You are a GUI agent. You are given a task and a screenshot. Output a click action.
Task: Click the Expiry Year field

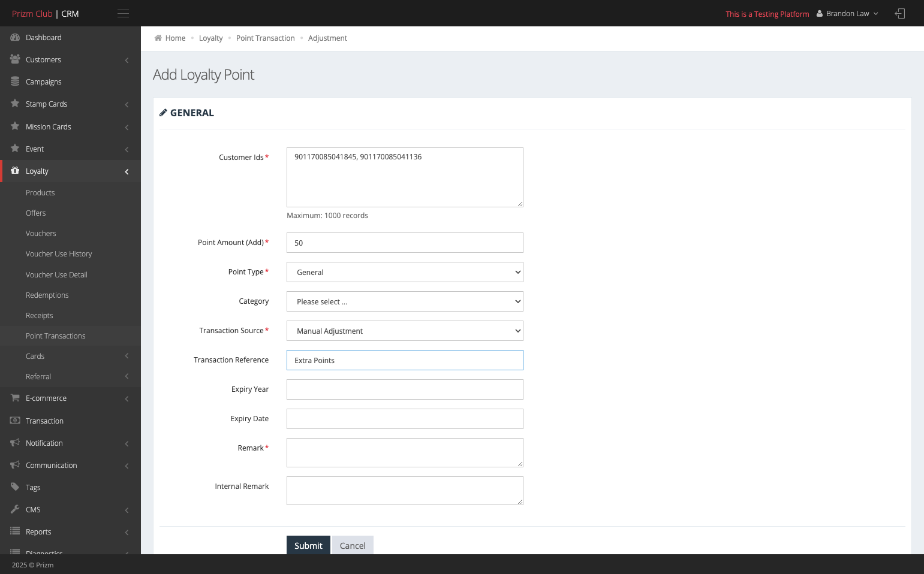tap(405, 389)
